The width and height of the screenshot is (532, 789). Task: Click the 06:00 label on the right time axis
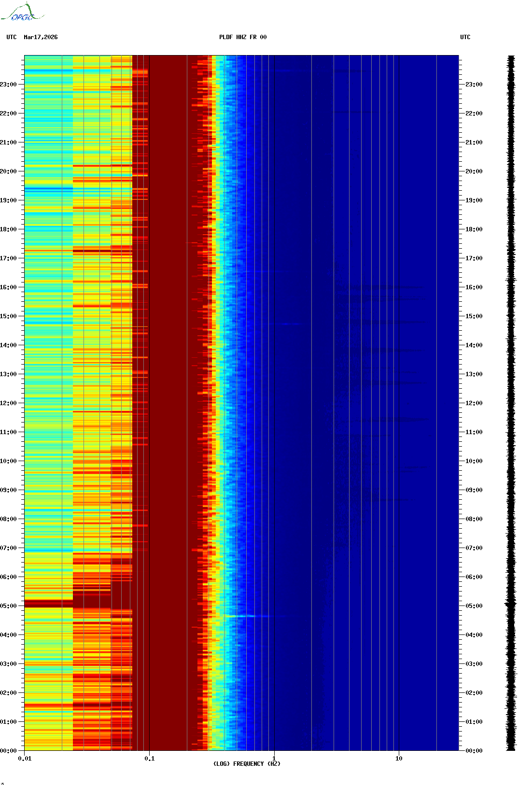coord(474,577)
